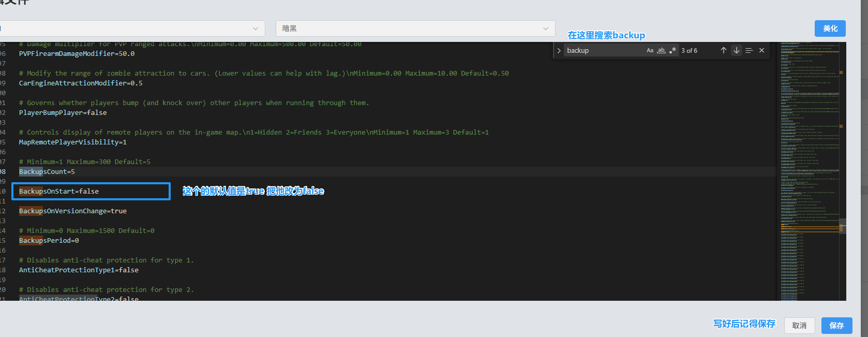Click the AntiCheatProtectionType1=false line
The width and height of the screenshot is (868, 337).
point(79,270)
